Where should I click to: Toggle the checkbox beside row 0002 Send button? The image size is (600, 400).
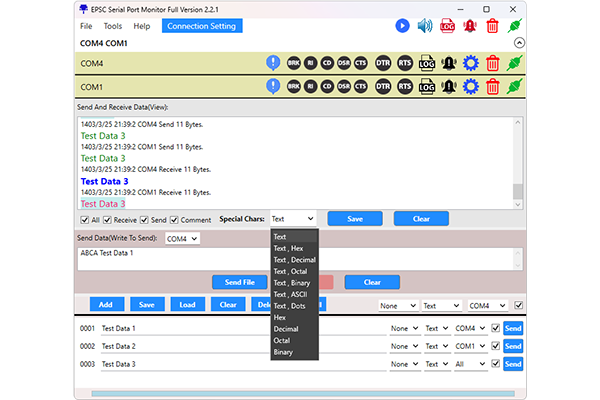click(x=495, y=346)
